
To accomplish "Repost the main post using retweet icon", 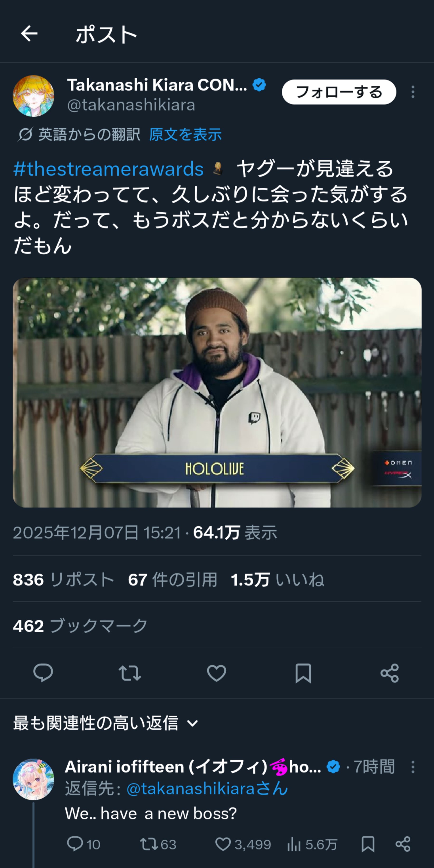I will pyautogui.click(x=130, y=673).
